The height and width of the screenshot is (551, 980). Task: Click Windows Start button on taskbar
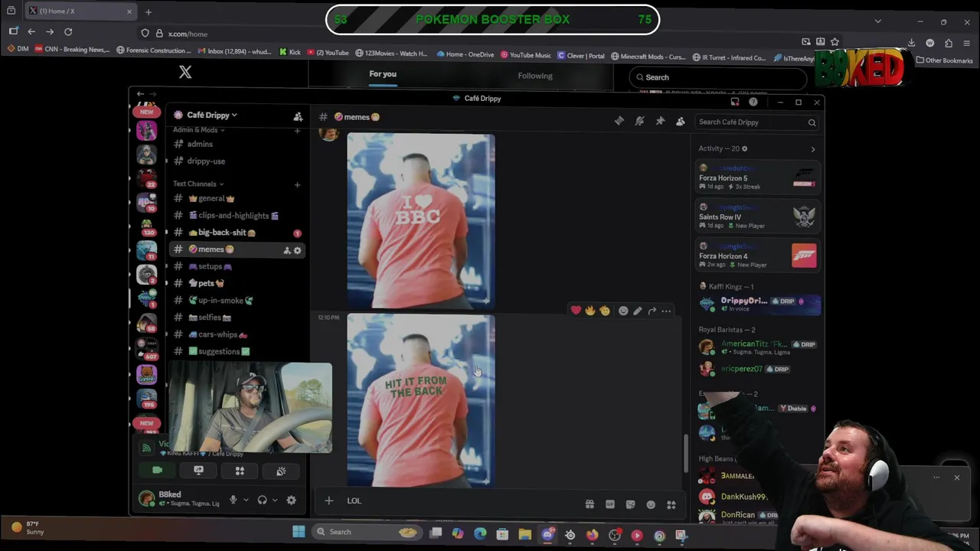tap(299, 532)
